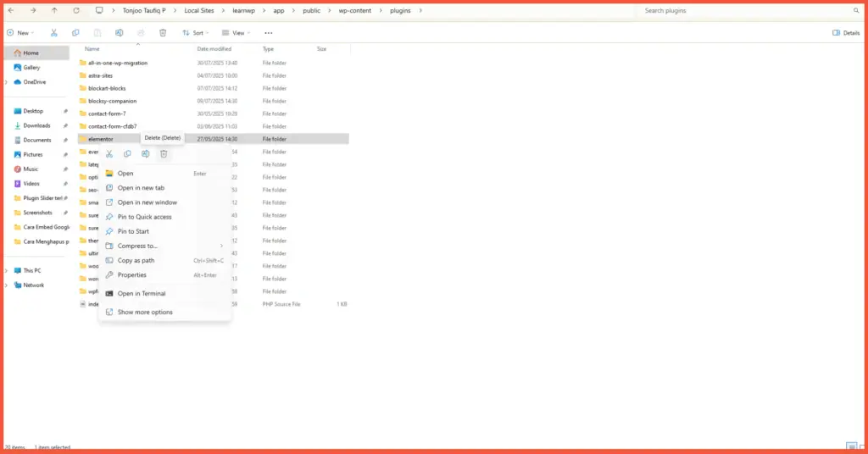
Task: Select blockart-blocks folder
Action: coord(213,88)
